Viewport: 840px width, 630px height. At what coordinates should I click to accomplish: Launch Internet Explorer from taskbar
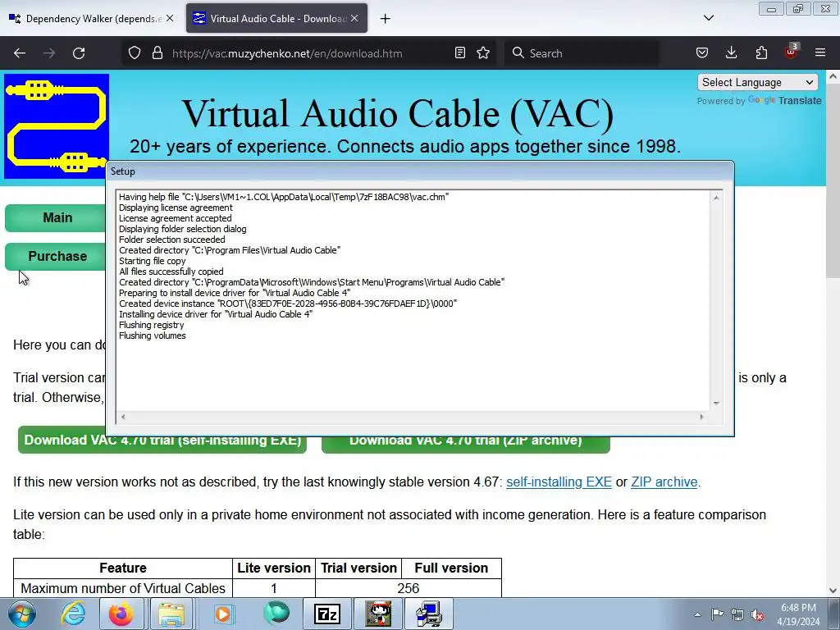(73, 614)
